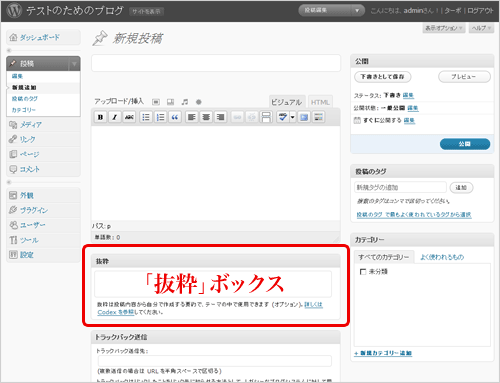Viewport: 500px width, 383px height.
Task: Click the post title input field
Action: pos(216,63)
